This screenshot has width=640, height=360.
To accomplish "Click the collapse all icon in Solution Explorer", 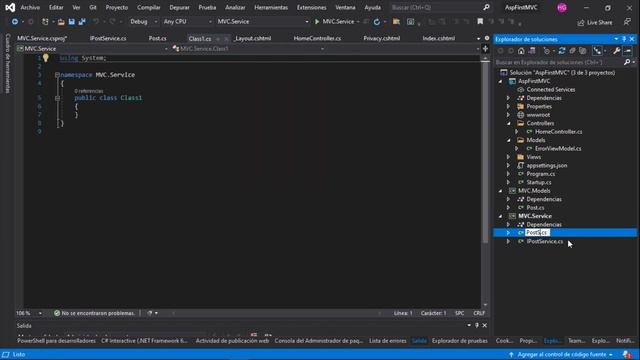I will [x=572, y=51].
